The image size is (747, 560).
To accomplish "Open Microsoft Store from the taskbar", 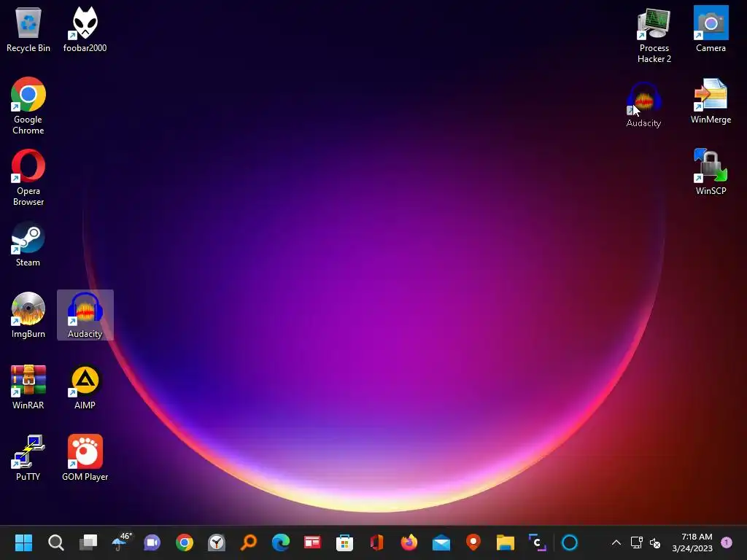I will tap(344, 542).
